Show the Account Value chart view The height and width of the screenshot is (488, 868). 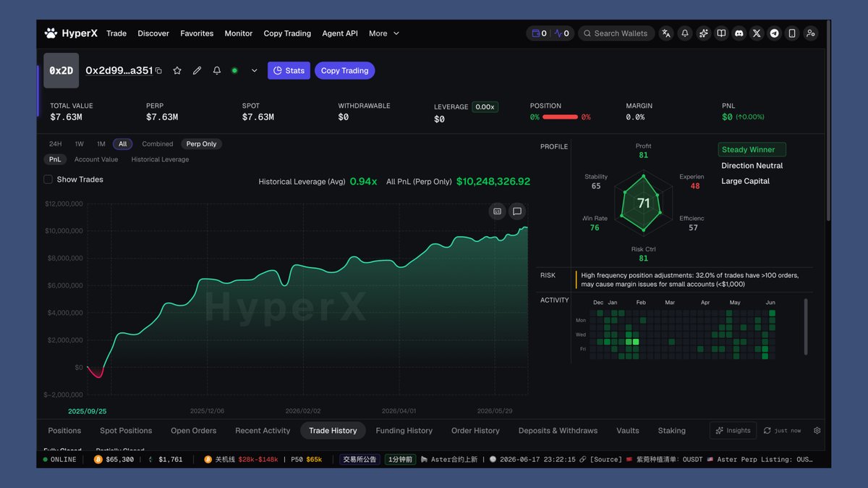[96, 159]
